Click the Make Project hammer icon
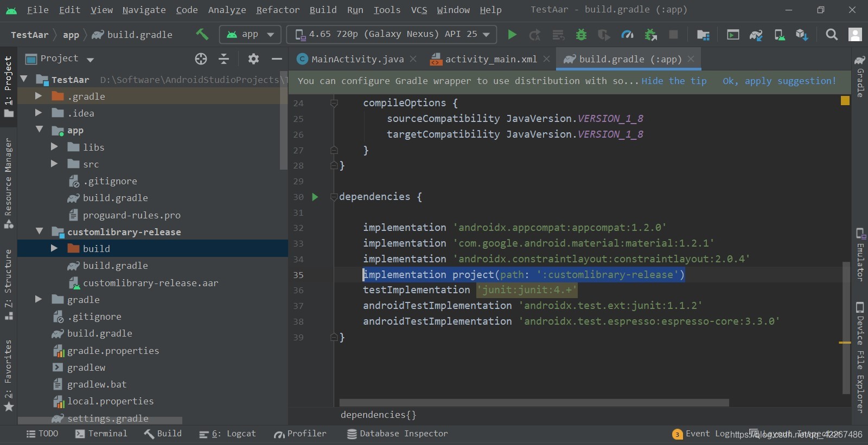 click(x=202, y=34)
